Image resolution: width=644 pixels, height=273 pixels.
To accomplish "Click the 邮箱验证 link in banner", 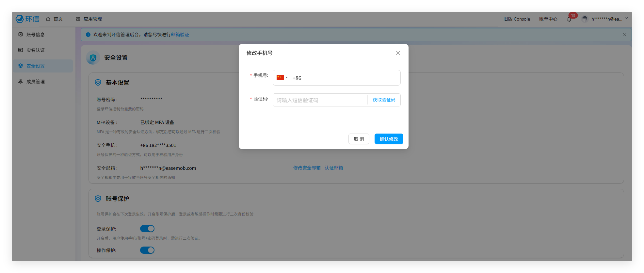I will coord(180,35).
